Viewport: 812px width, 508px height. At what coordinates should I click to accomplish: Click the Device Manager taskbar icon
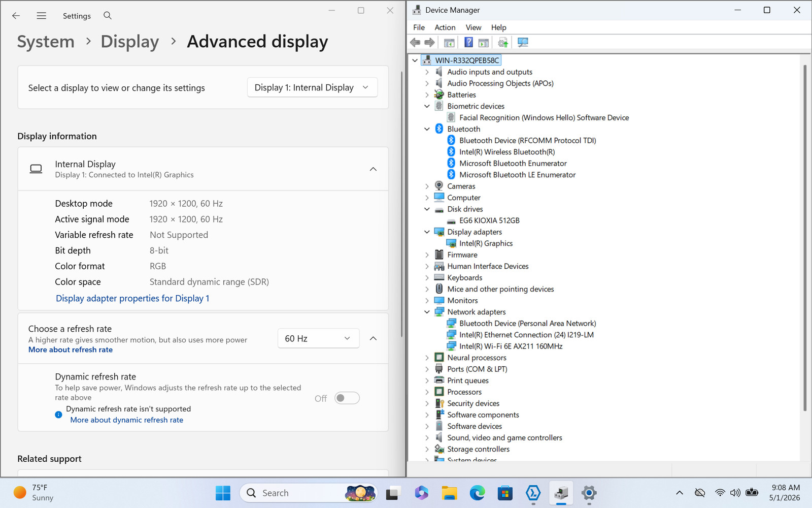561,493
